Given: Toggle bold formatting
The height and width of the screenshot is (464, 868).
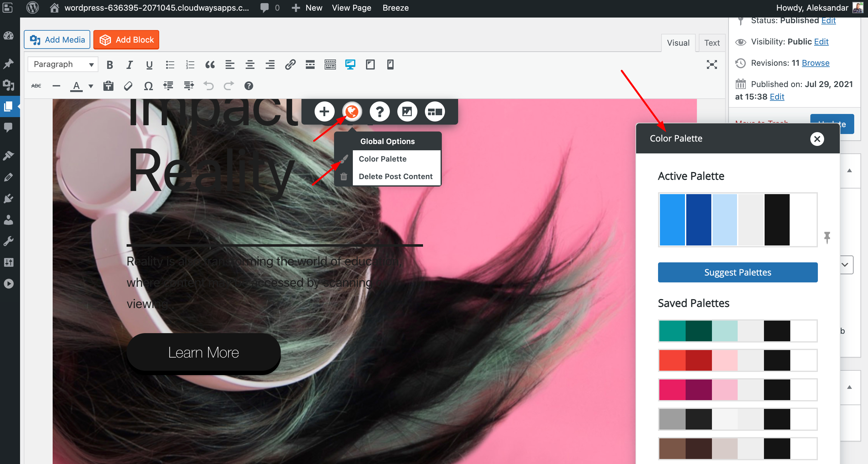Looking at the screenshot, I should tap(109, 64).
